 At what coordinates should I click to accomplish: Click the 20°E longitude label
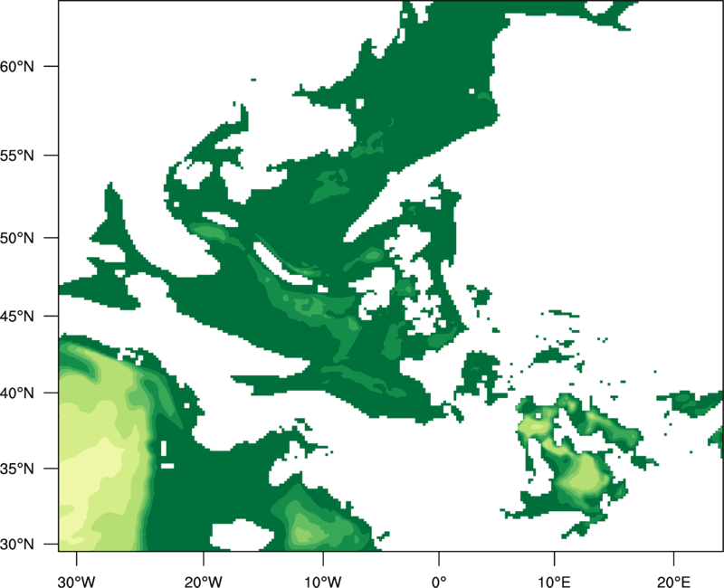coord(673,582)
